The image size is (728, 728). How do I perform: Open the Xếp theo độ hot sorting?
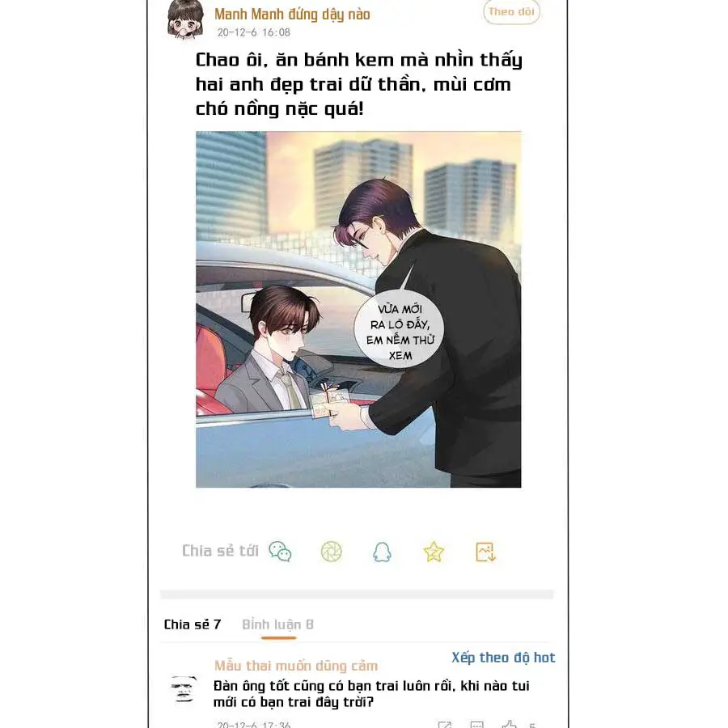503,658
